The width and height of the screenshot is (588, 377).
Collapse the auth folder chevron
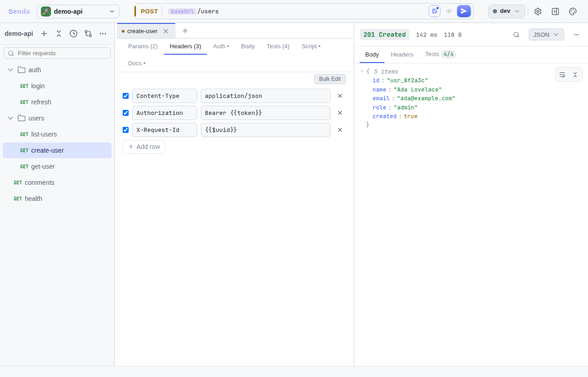click(11, 70)
